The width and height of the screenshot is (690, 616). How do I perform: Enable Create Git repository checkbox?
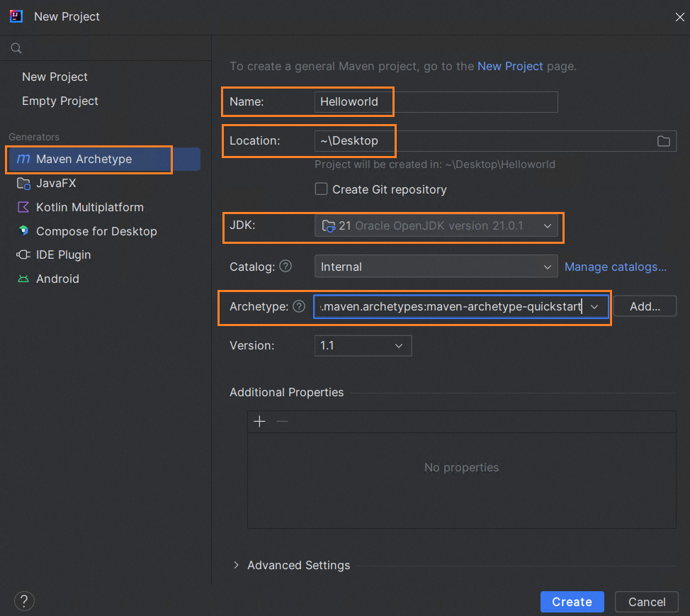click(322, 189)
